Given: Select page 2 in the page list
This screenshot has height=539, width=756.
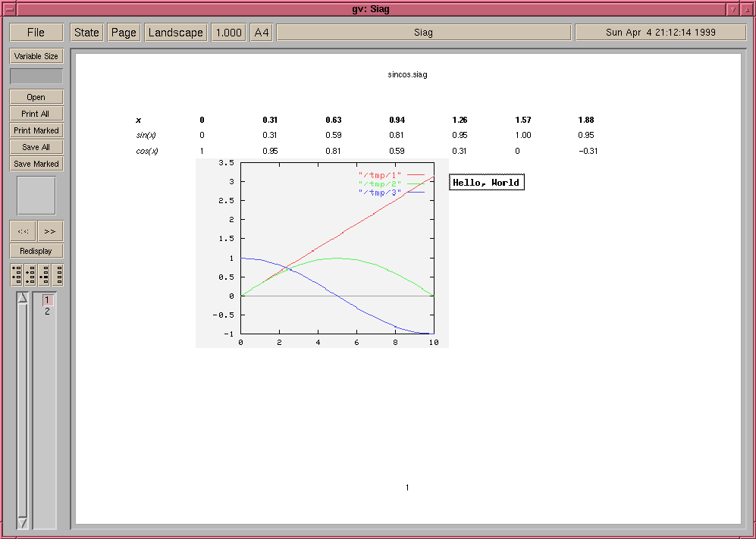Looking at the screenshot, I should 47,312.
